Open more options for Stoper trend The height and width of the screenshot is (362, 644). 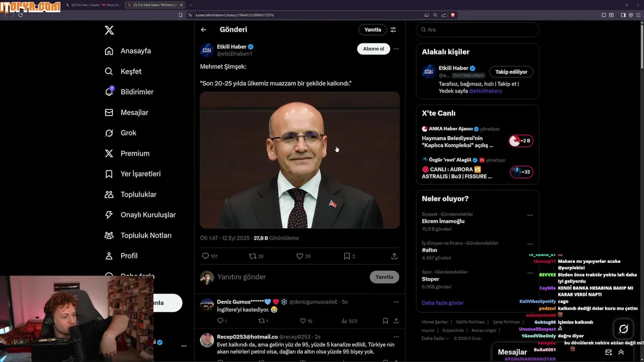tap(530, 273)
